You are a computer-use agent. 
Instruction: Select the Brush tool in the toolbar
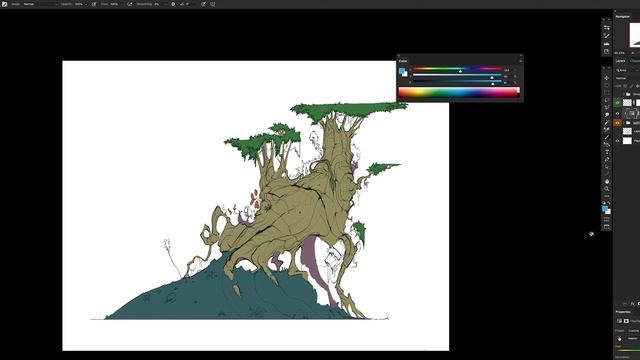(x=607, y=137)
